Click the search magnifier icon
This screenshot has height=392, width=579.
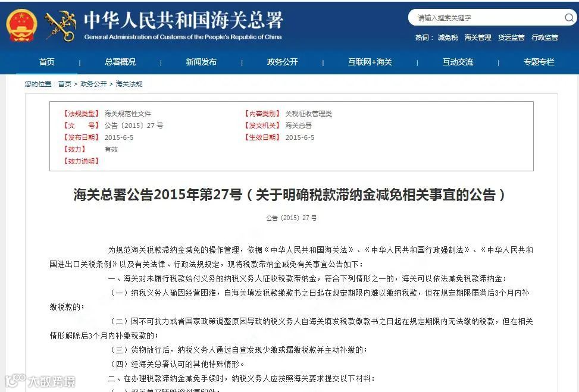[x=569, y=18]
